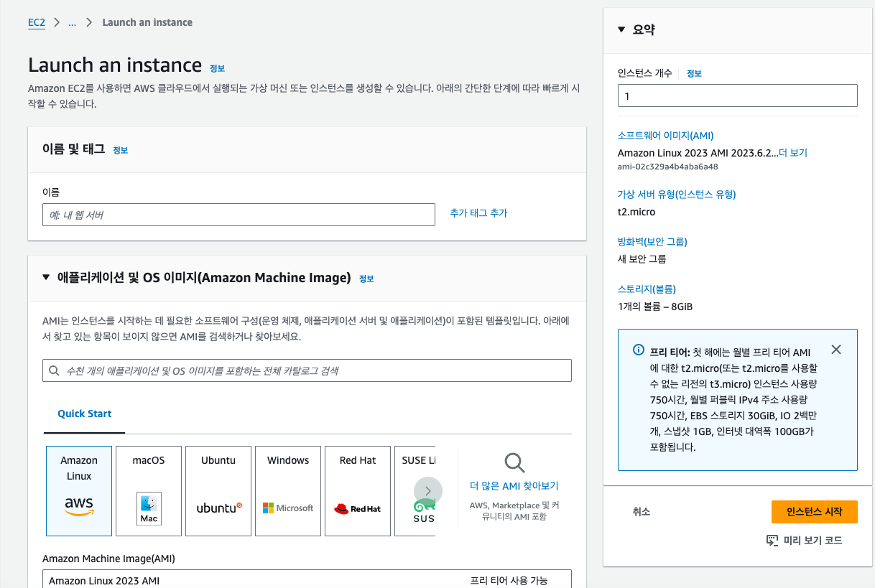Go to the EC2 breadcrumb link

coord(37,22)
